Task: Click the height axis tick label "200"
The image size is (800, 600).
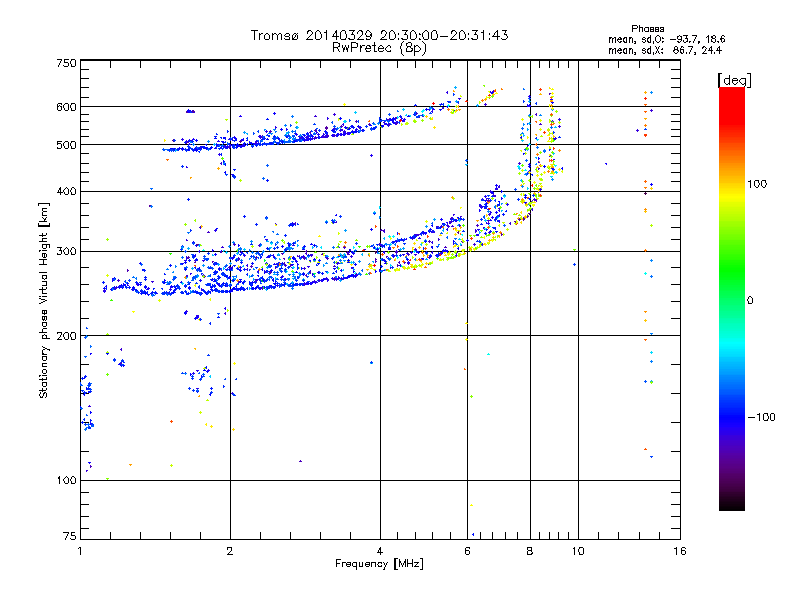Action: (x=66, y=336)
